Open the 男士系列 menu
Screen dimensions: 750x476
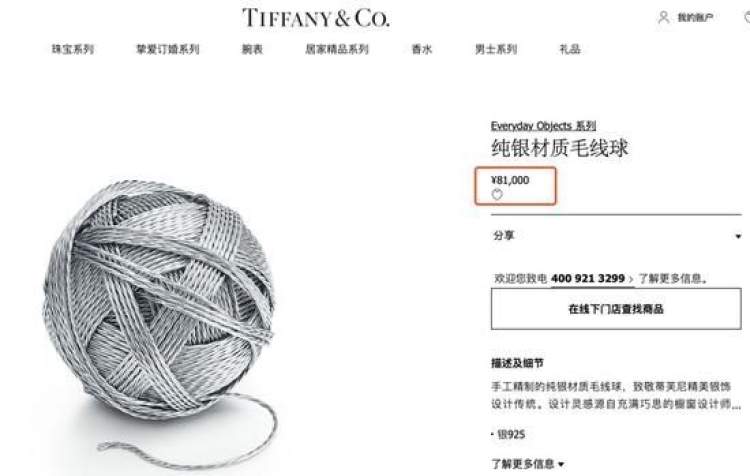(x=496, y=49)
